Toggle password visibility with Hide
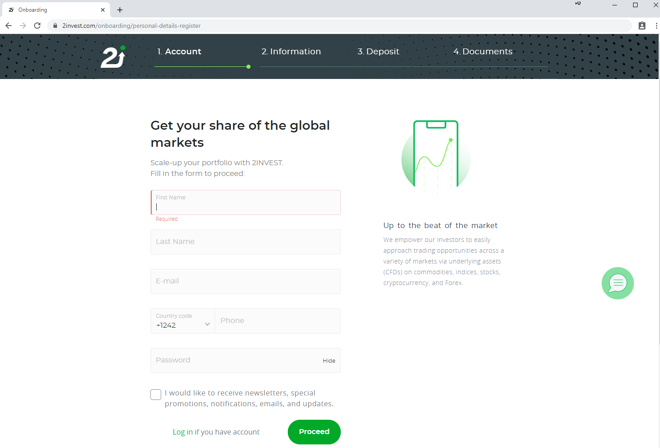 pyautogui.click(x=329, y=361)
